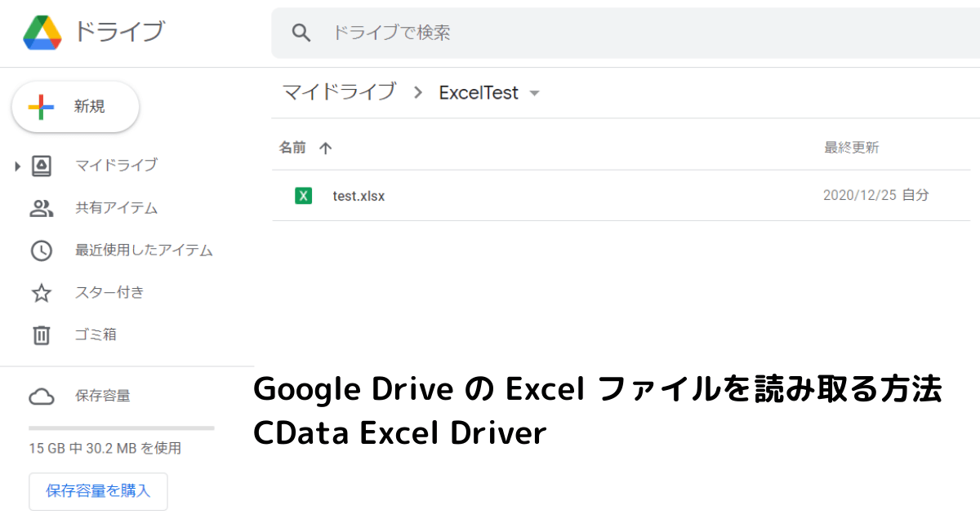Select マイドライブ in the breadcrumb path
Viewport: 980px width, 514px height.
click(339, 92)
